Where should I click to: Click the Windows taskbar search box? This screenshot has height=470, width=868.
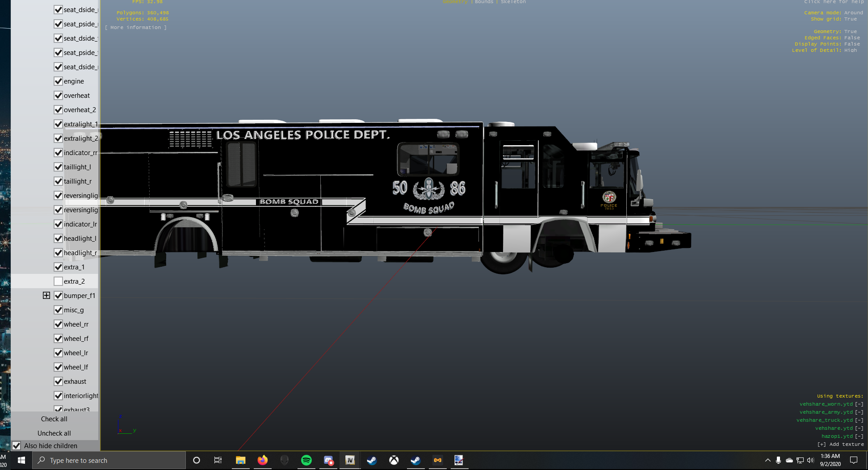tap(109, 460)
